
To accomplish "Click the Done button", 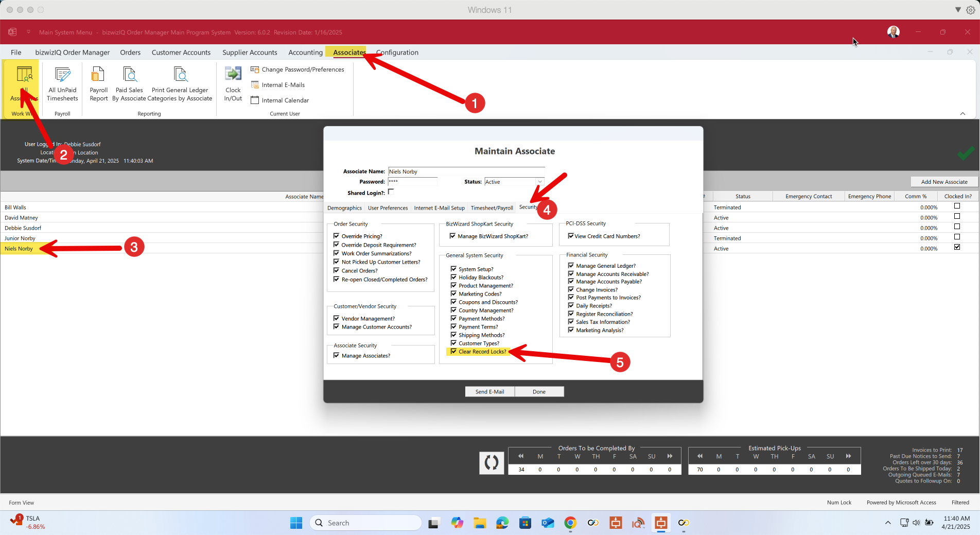I will [x=539, y=392].
